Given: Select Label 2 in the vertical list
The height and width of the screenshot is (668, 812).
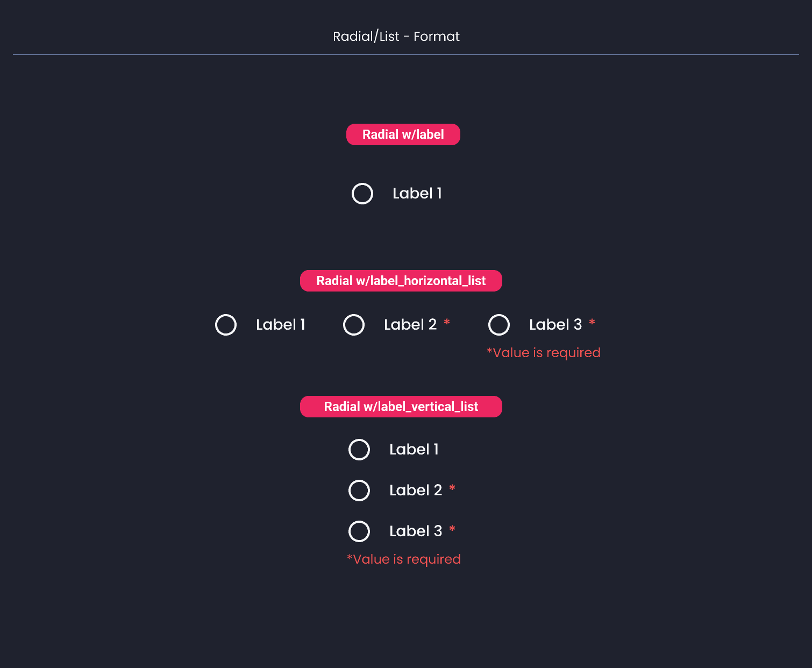Looking at the screenshot, I should coord(359,490).
